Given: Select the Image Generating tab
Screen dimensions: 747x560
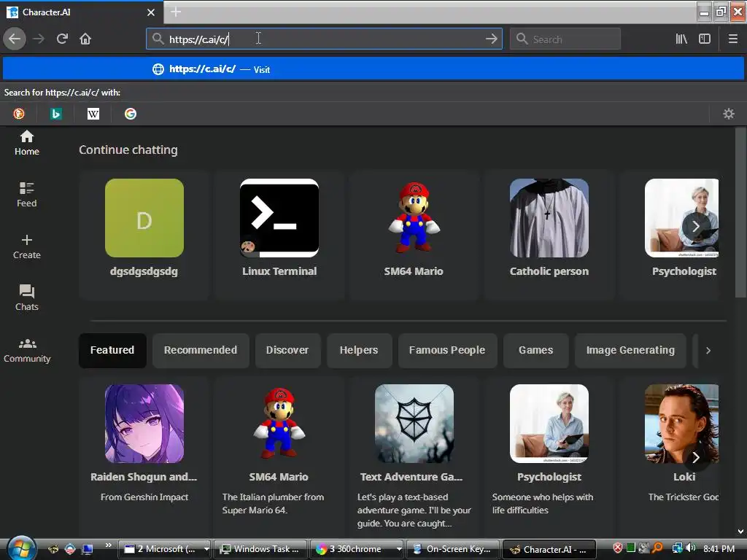Looking at the screenshot, I should pos(630,350).
